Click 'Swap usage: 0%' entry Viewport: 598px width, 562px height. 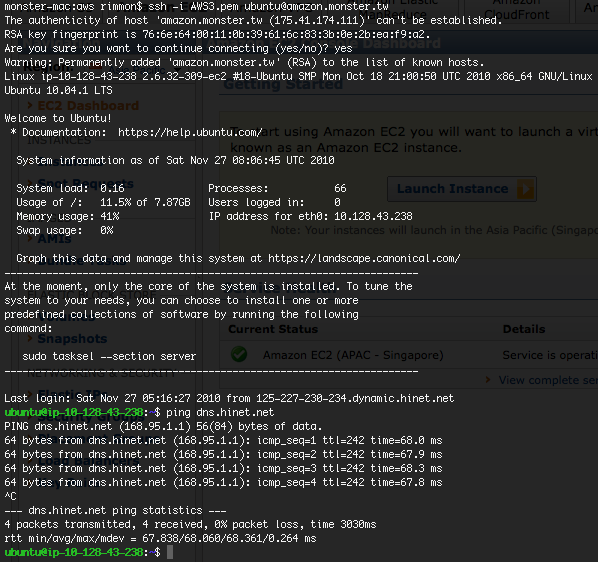[x=65, y=230]
